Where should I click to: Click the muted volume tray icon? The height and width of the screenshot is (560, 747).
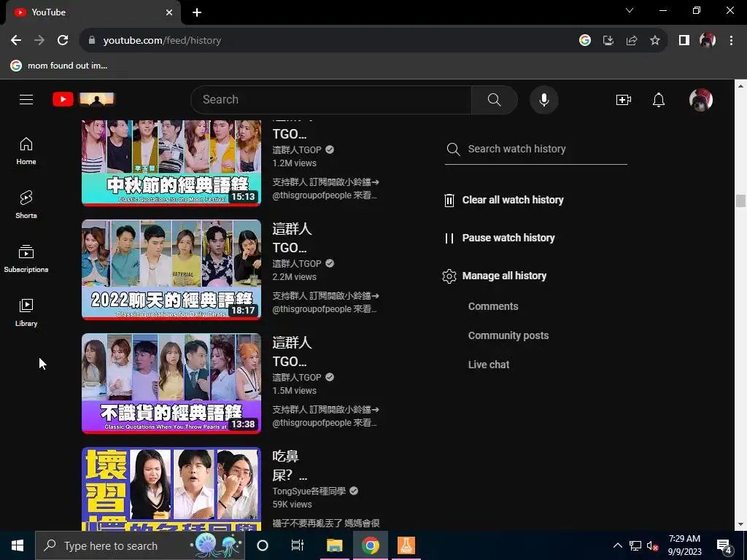(x=653, y=545)
